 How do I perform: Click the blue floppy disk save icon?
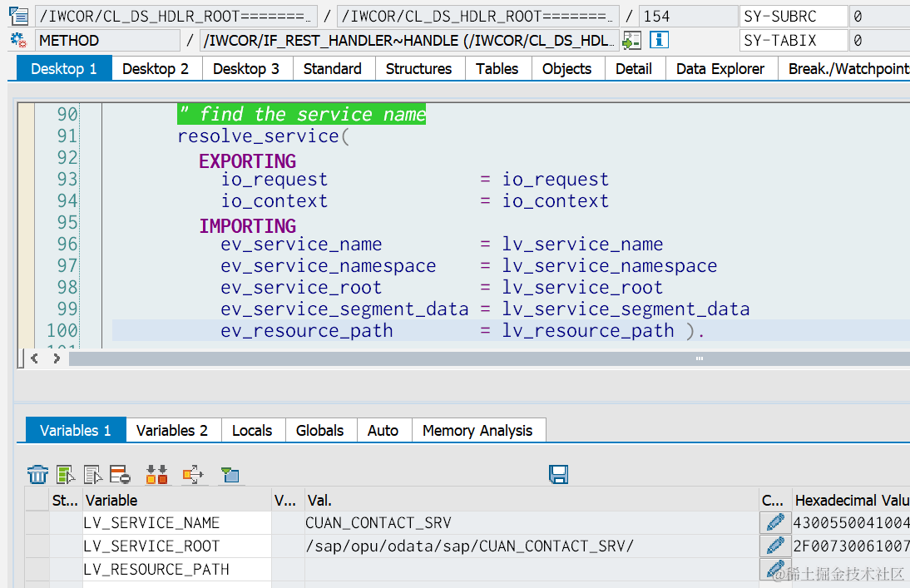558,474
